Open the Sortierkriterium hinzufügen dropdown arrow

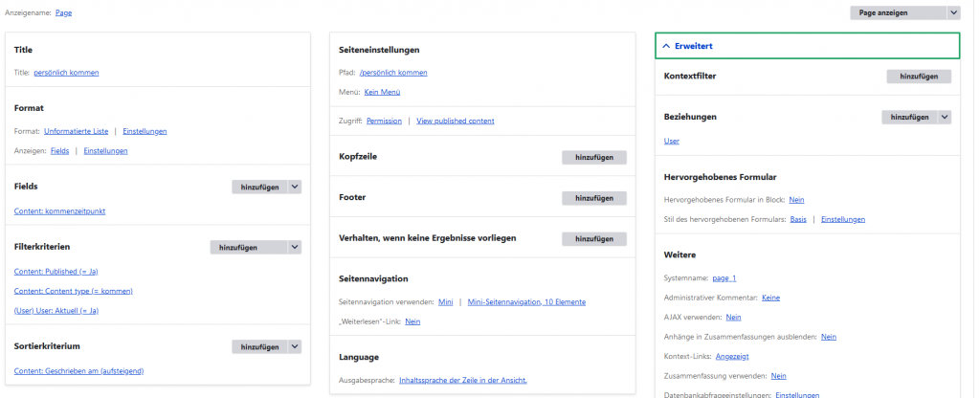pos(295,346)
